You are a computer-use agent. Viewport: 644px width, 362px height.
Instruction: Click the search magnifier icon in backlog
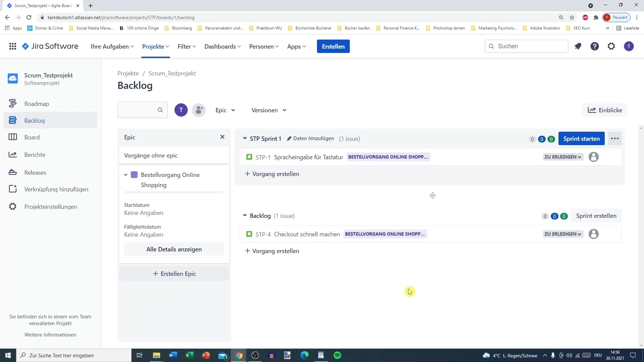click(x=160, y=110)
